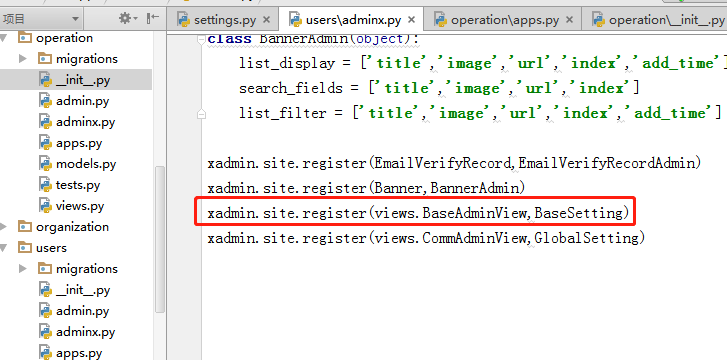Image resolution: width=727 pixels, height=360 pixels.
Task: Open project panel settings gear icon
Action: [125, 19]
